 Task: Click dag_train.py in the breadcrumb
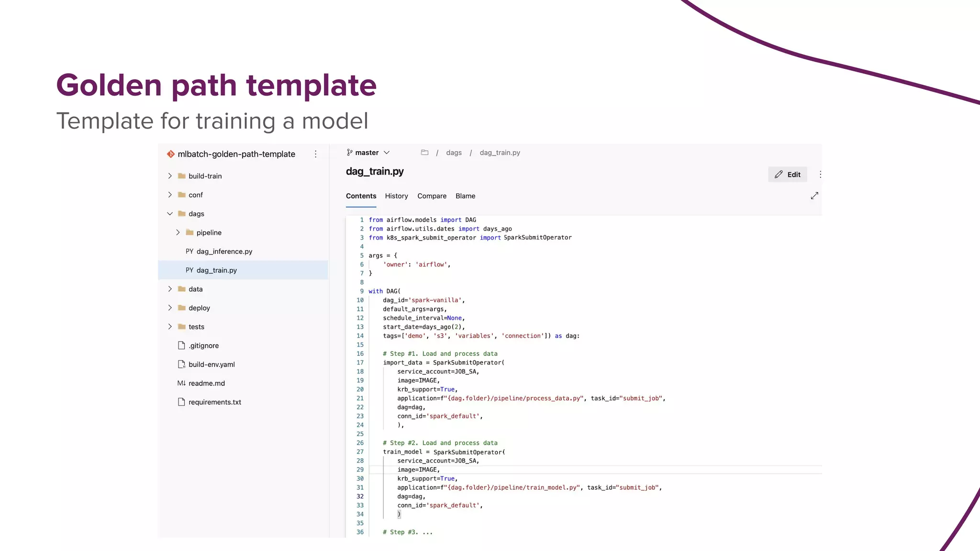point(500,153)
